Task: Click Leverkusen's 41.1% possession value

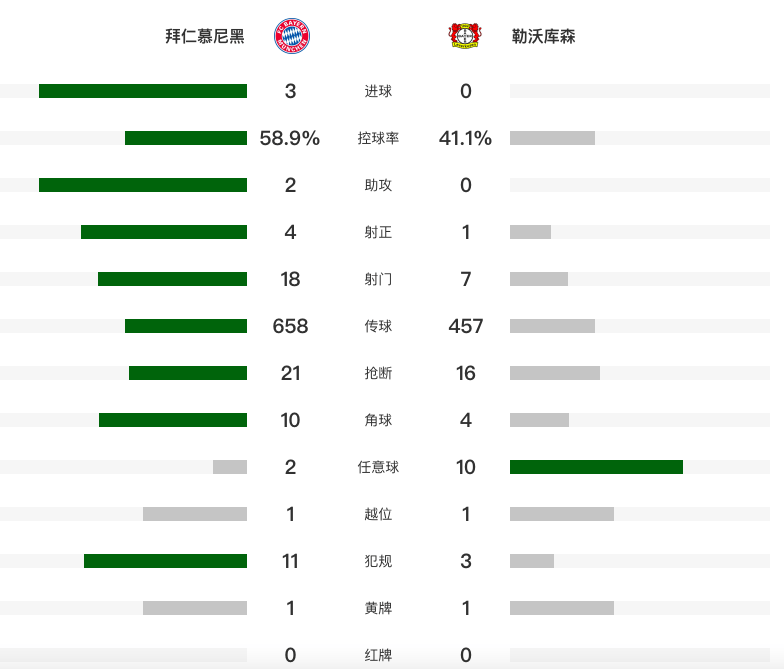Action: pyautogui.click(x=465, y=139)
